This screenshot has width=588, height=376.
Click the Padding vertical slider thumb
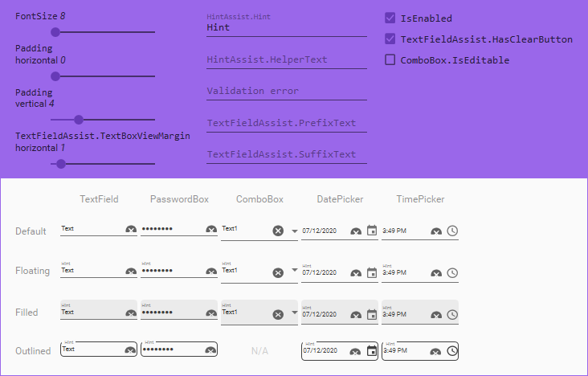(x=79, y=120)
